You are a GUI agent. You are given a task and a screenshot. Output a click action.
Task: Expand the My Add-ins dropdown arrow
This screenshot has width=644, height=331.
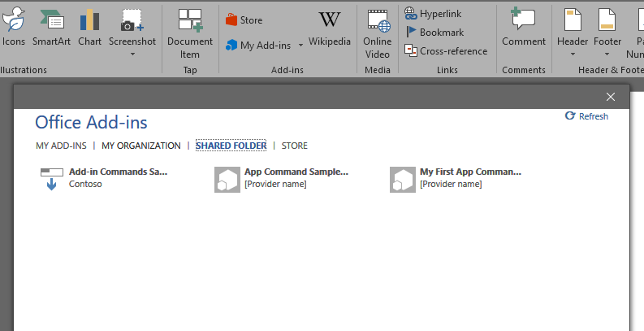300,46
